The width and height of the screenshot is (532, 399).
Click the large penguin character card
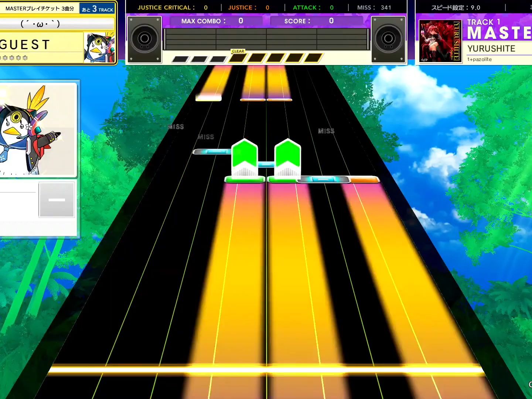(38, 130)
